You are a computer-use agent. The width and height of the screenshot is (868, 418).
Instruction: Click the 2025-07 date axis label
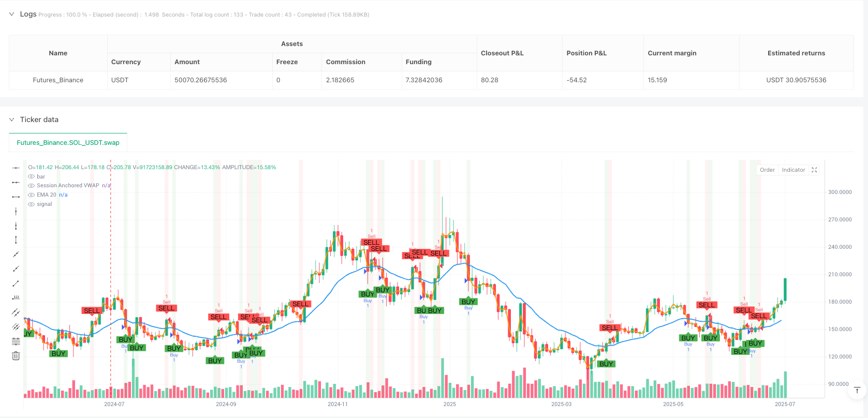point(785,404)
